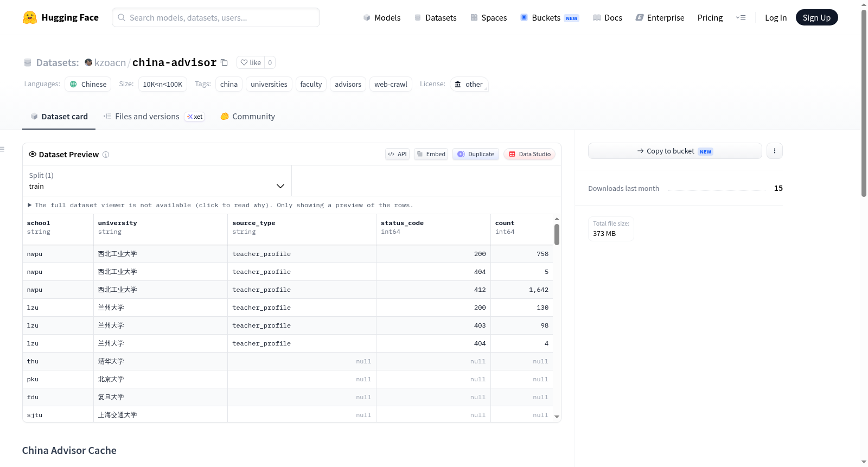Select the universities tag
This screenshot has height=467, width=868.
(x=269, y=84)
